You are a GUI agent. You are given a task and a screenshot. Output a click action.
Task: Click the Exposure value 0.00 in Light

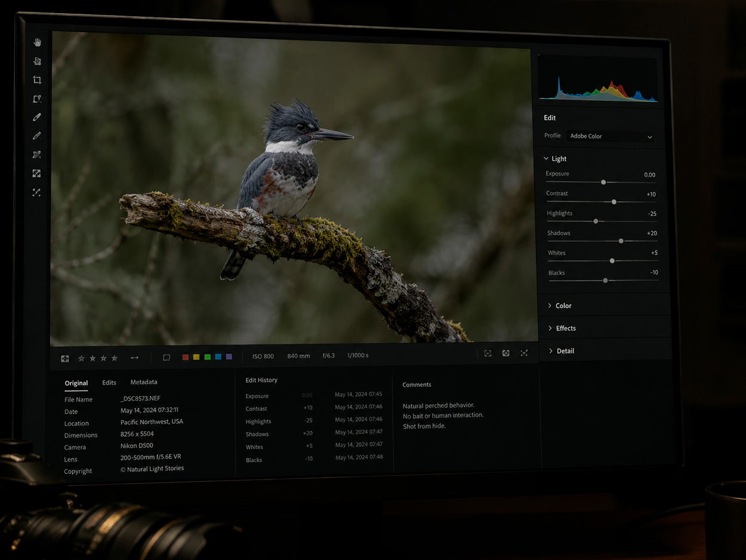(x=649, y=175)
